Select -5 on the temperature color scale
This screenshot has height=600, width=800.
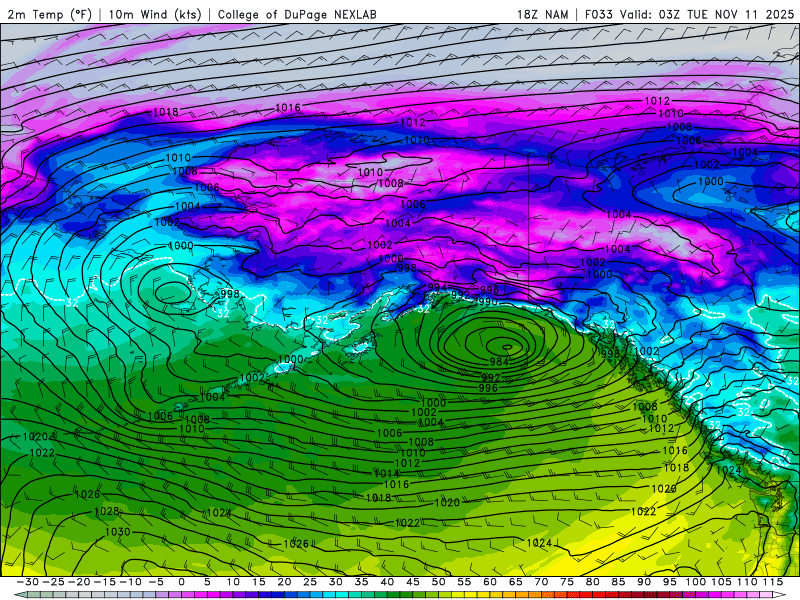tap(156, 582)
